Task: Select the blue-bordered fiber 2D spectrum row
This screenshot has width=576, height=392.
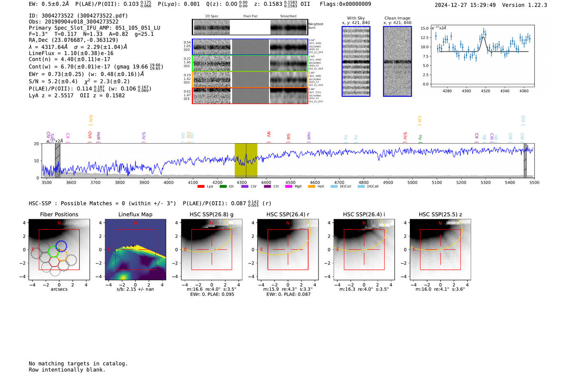Action: [x=250, y=47]
